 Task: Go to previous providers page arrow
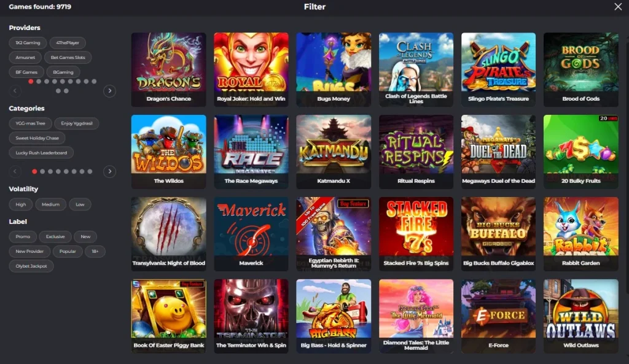pyautogui.click(x=15, y=91)
